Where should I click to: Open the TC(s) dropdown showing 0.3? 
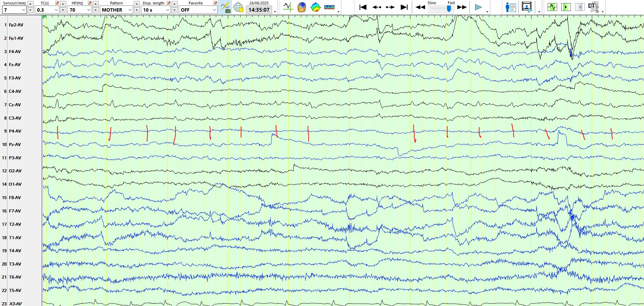click(x=47, y=10)
